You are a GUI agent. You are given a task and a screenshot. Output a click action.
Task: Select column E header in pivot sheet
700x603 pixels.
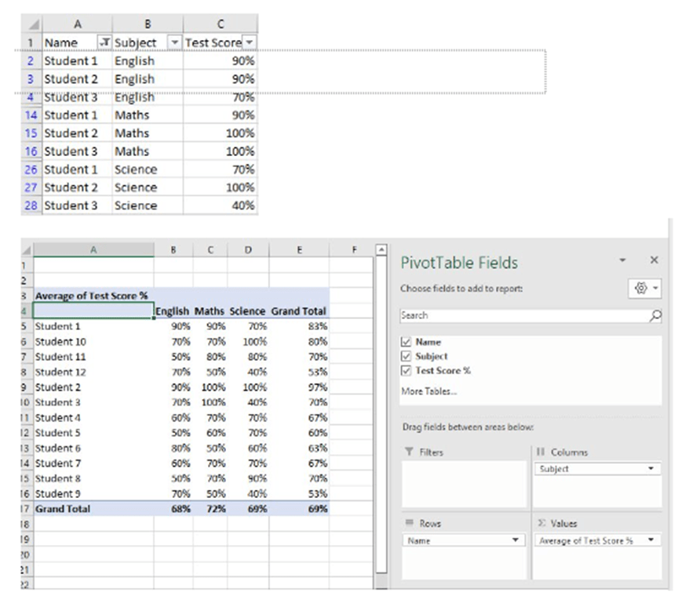click(x=298, y=250)
